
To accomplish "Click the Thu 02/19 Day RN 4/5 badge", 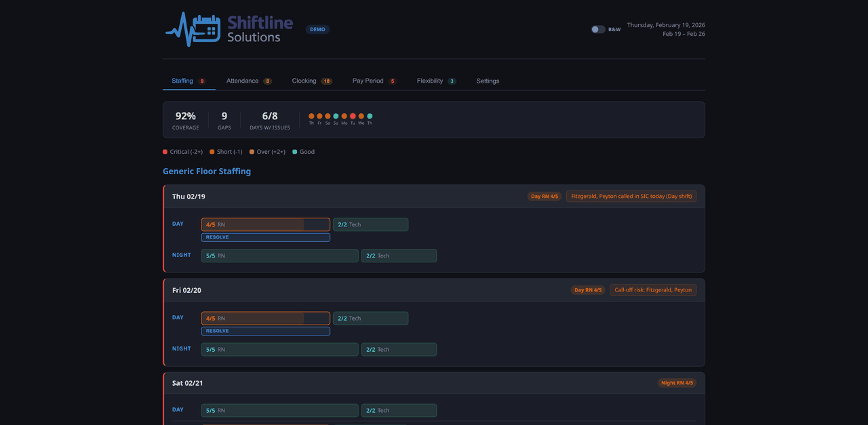I will click(545, 197).
